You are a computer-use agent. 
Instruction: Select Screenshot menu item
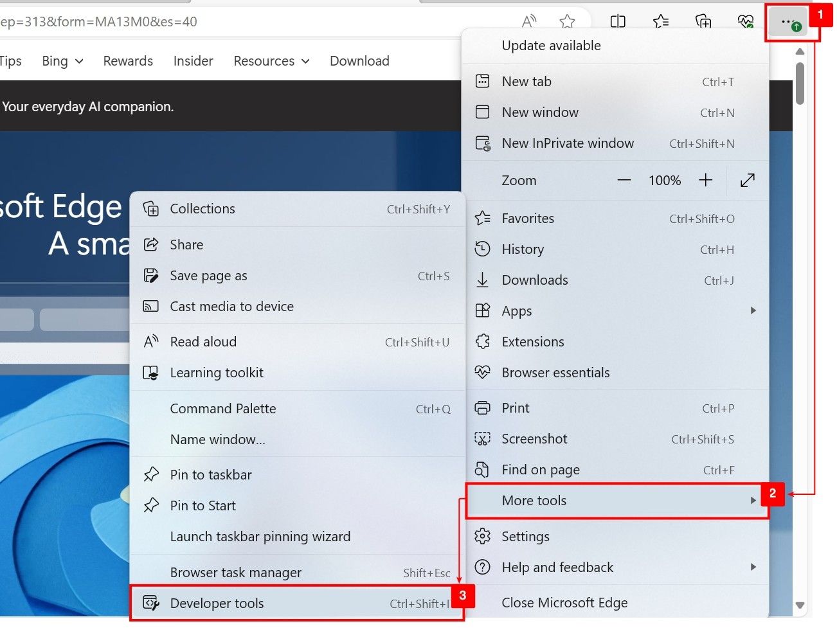coord(615,439)
